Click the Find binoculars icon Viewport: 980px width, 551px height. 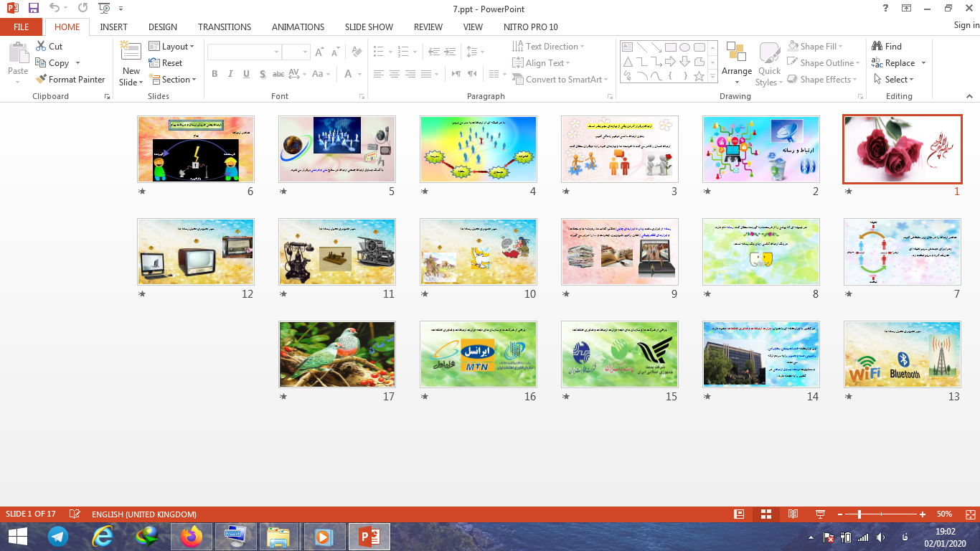click(x=877, y=46)
